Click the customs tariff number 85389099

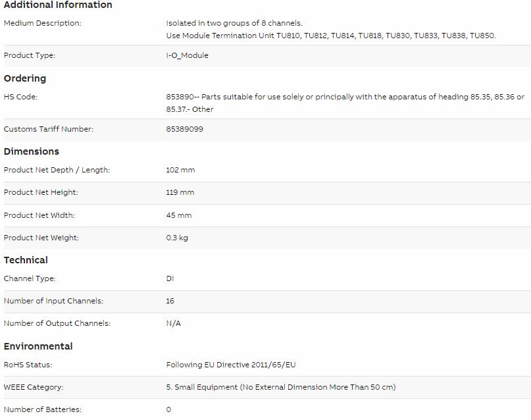point(184,129)
